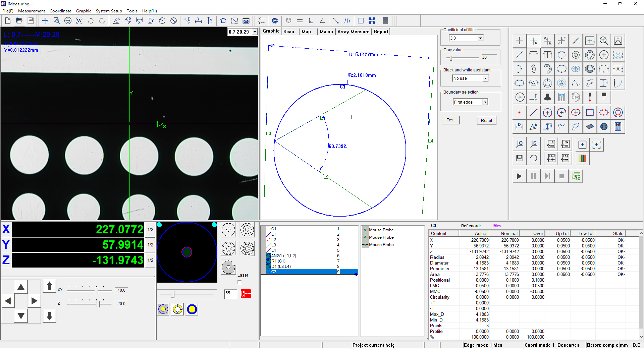Select the single ring light mode

(228, 230)
